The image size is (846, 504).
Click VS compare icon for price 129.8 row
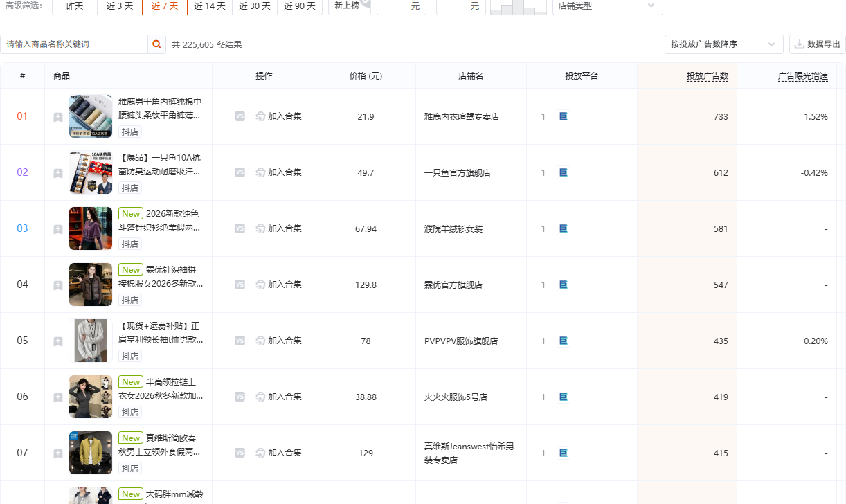tap(240, 285)
